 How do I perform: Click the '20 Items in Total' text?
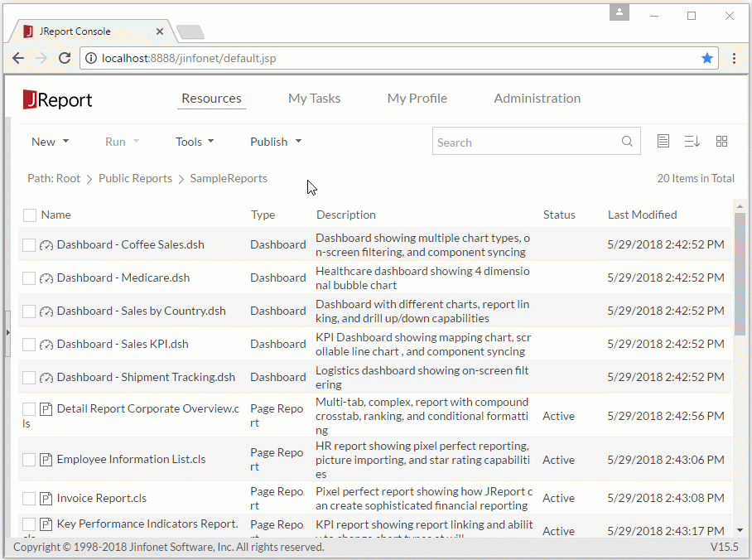[696, 178]
